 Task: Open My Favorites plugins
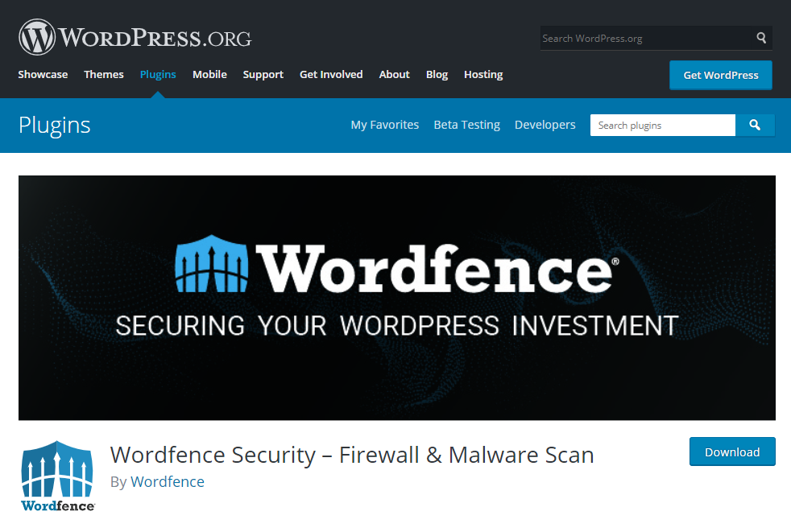[384, 125]
